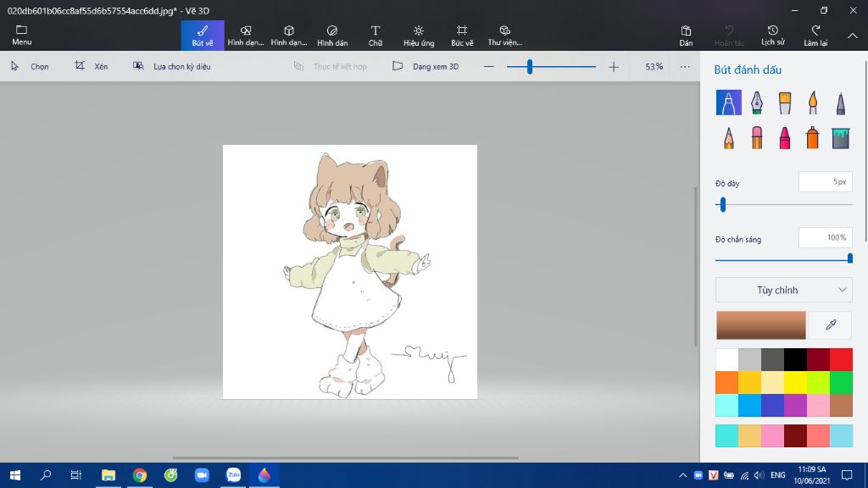The height and width of the screenshot is (488, 868).
Task: Choose the bright yellow color swatch
Action: click(x=795, y=382)
